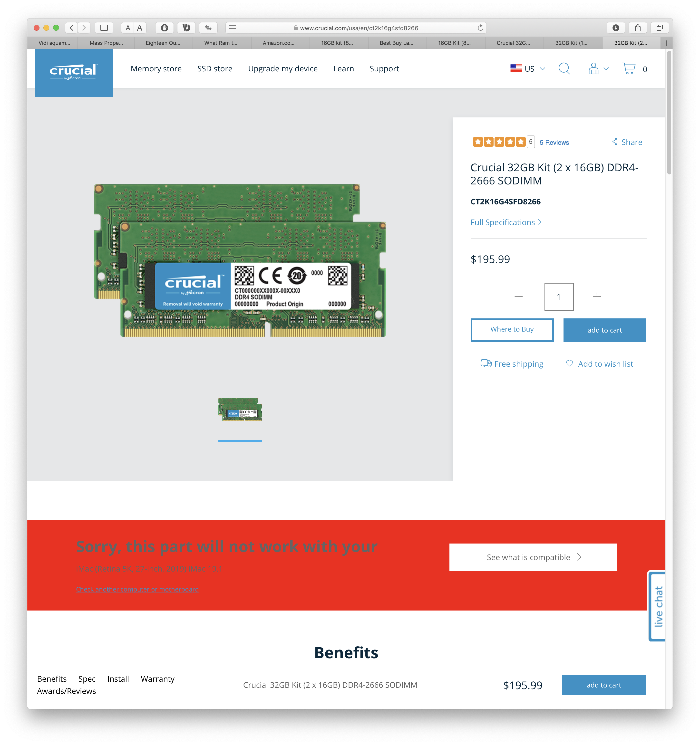The height and width of the screenshot is (745, 700).
Task: Open a new tab with plus button
Action: click(x=666, y=43)
